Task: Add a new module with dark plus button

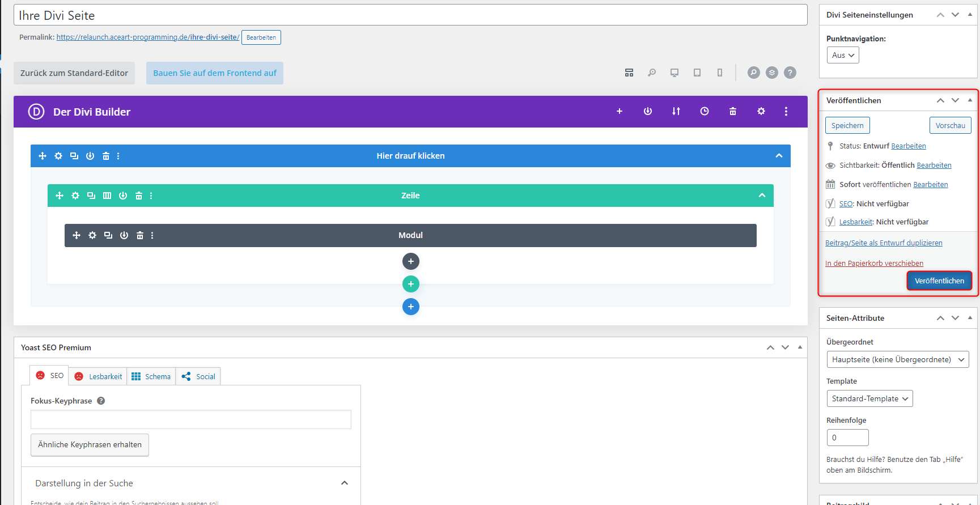Action: pos(410,261)
